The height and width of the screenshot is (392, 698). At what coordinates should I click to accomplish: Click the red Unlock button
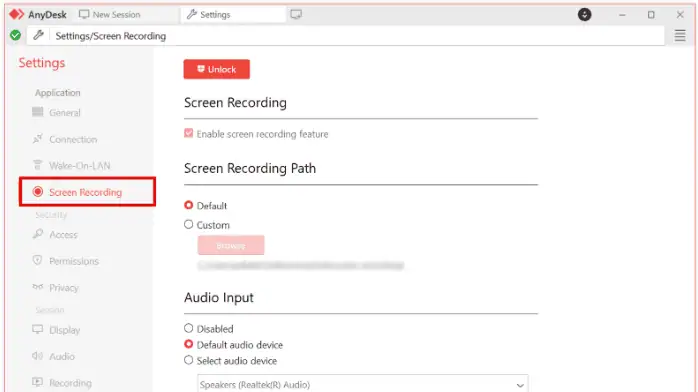click(x=217, y=69)
